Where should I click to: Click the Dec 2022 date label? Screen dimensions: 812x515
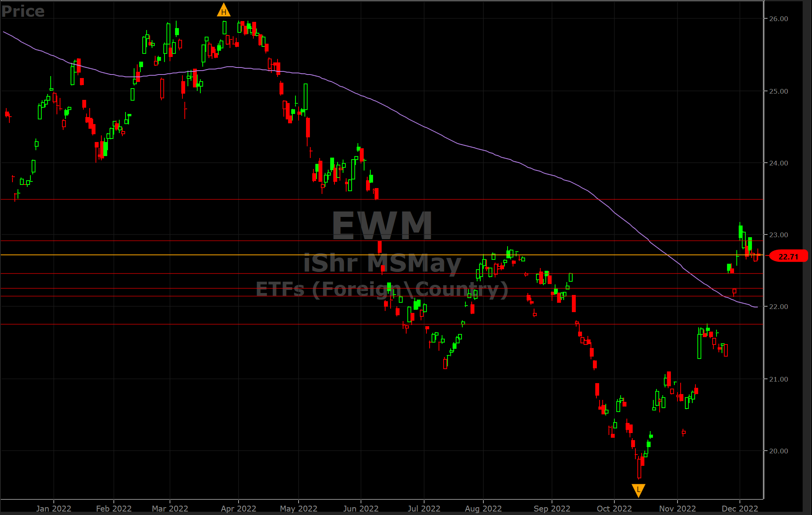tap(740, 508)
